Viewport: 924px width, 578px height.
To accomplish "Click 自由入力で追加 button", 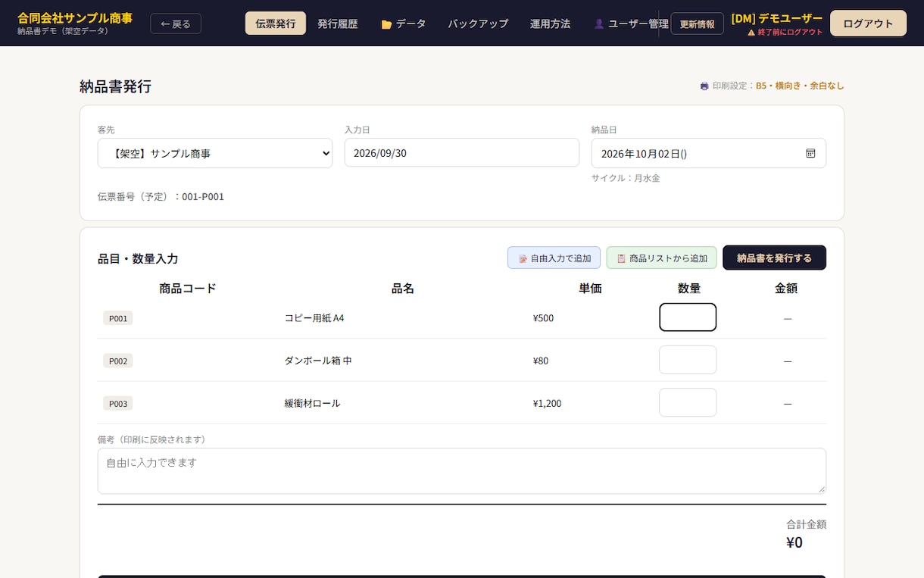I will 554,258.
